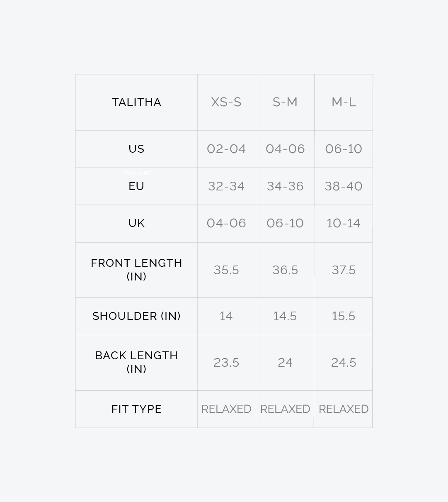This screenshot has width=448, height=502.
Task: Click RELAXED in the M-L column
Action: click(x=344, y=409)
